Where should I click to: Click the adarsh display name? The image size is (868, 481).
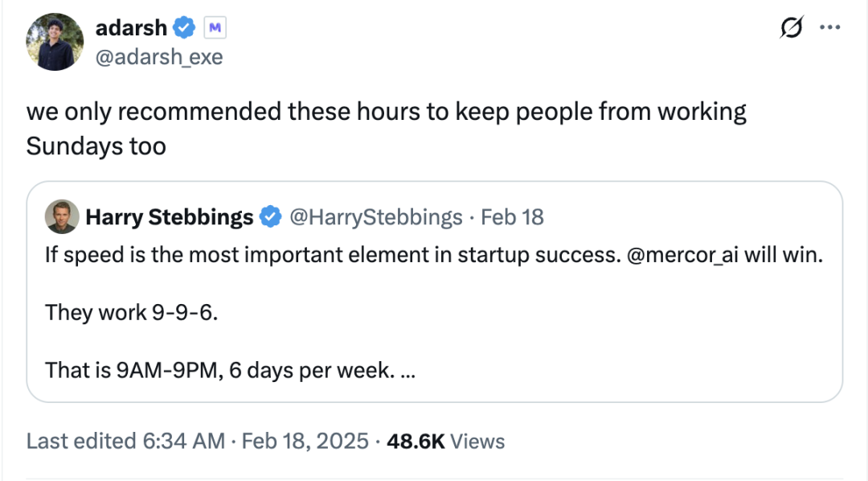coord(131,27)
